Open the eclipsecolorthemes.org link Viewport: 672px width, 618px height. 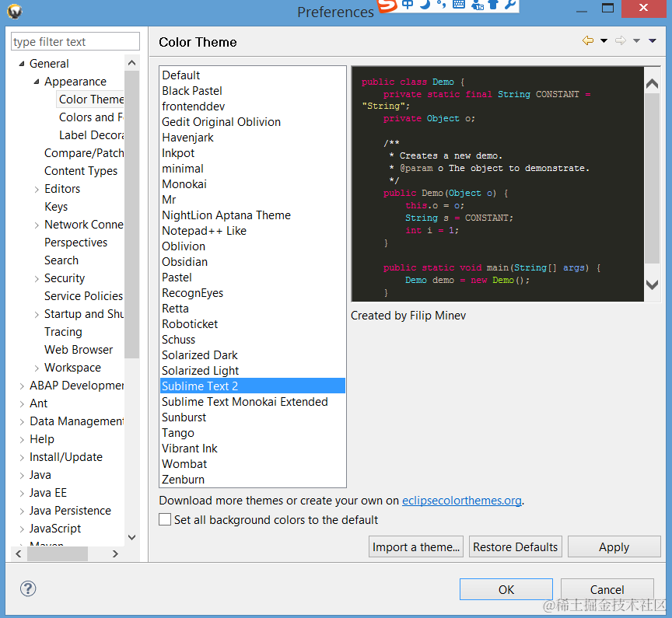(x=461, y=501)
